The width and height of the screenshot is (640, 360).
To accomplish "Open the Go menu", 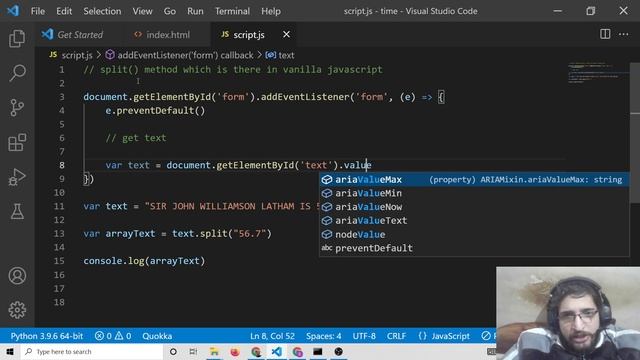I will click(x=169, y=11).
